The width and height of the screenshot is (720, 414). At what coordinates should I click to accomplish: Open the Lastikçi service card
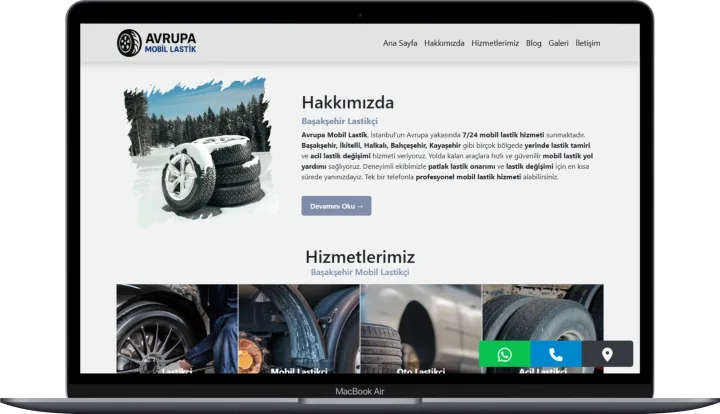tap(177, 329)
